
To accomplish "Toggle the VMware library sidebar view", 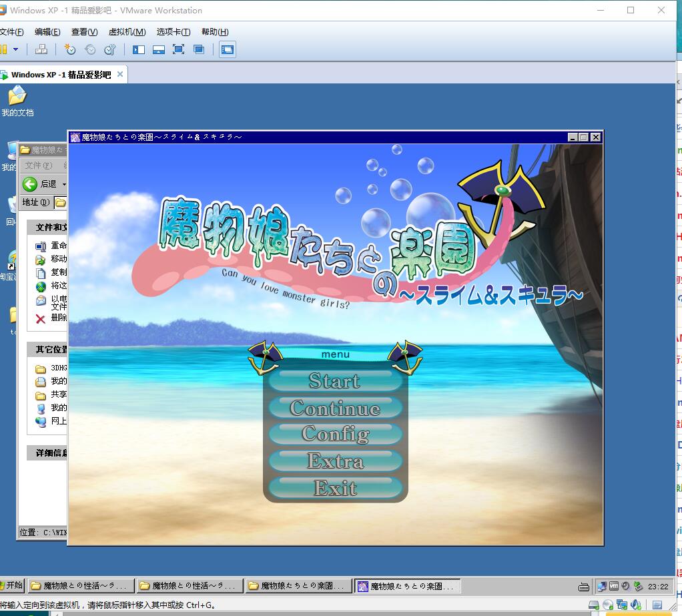I will click(x=139, y=49).
